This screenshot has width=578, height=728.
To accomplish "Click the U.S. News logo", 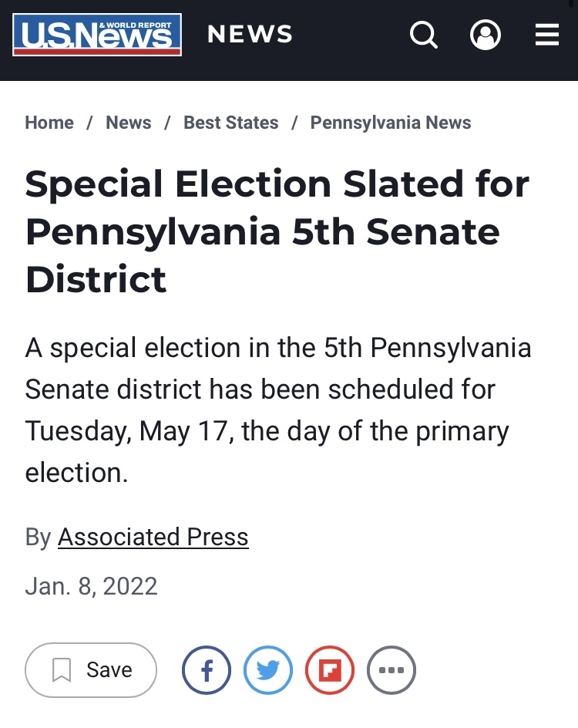I will coord(97,35).
